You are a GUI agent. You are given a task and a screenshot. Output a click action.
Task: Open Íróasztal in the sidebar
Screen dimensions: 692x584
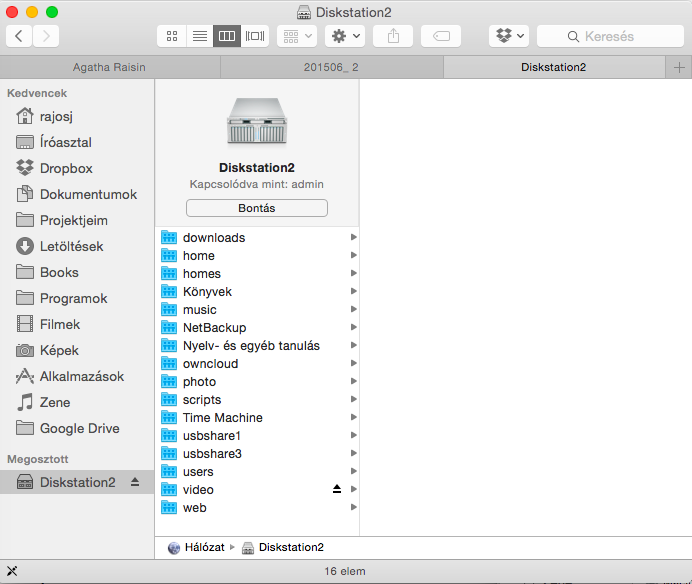(x=77, y=143)
